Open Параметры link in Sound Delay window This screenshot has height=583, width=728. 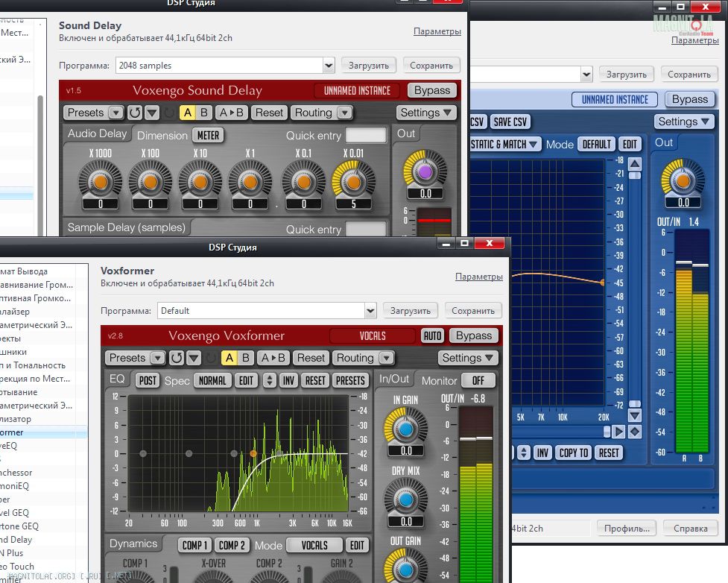(437, 31)
